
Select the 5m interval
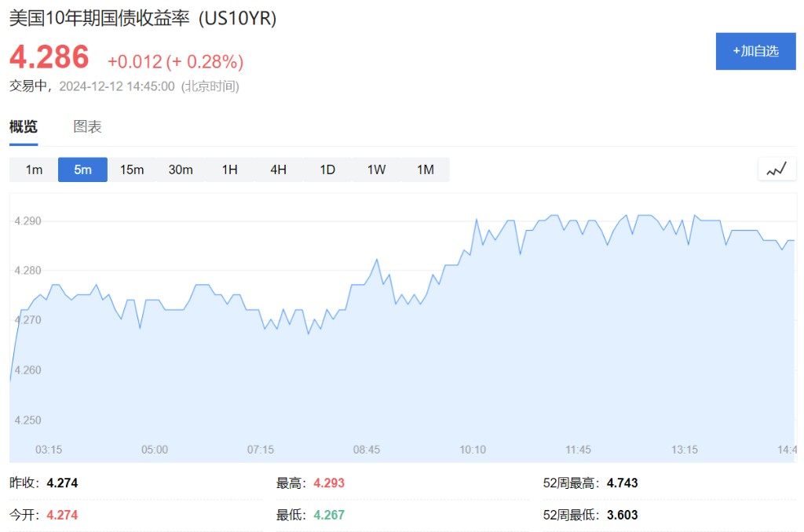(82, 169)
